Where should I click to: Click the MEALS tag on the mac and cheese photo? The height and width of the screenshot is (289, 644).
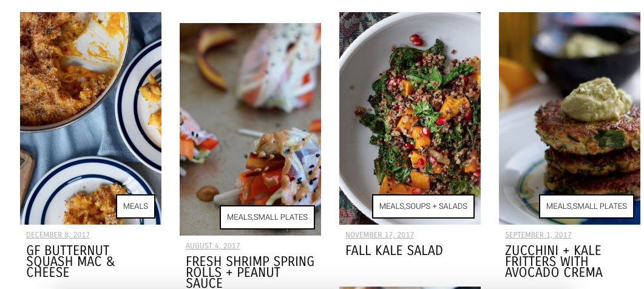point(135,206)
